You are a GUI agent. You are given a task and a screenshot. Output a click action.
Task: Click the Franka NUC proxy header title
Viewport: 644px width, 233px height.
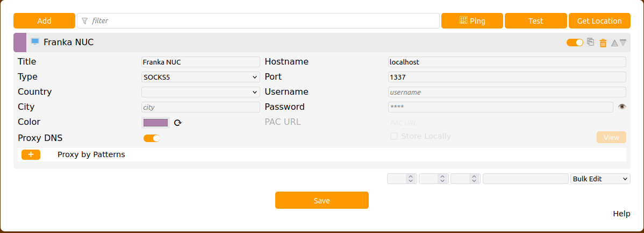point(68,42)
